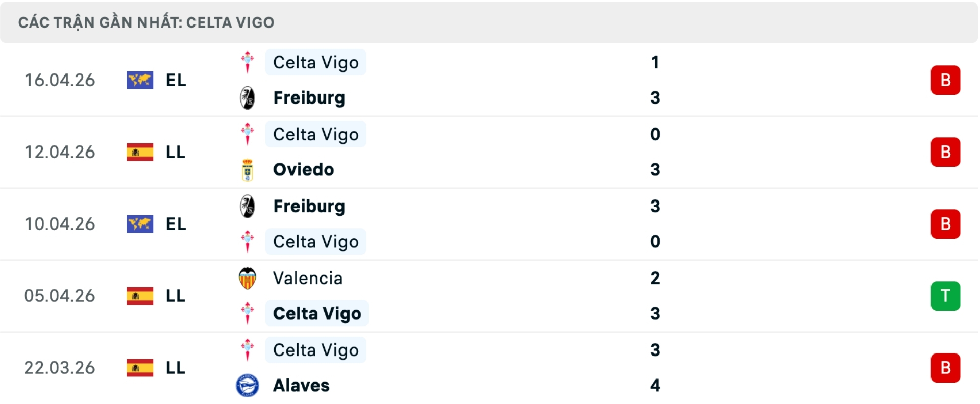Viewport: 980px width, 404px height.
Task: Click the Freiburg crest in the 10.04.26 match
Action: (x=248, y=206)
